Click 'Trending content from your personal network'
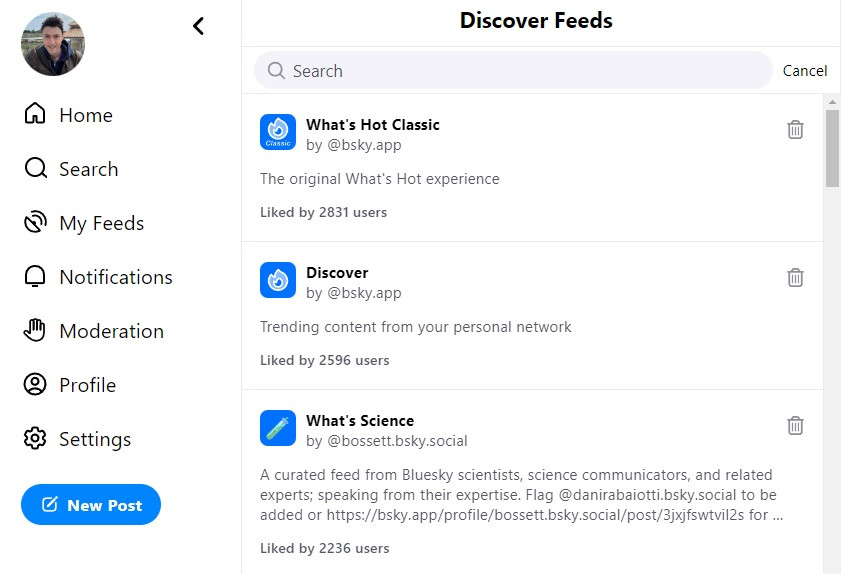 pos(416,327)
